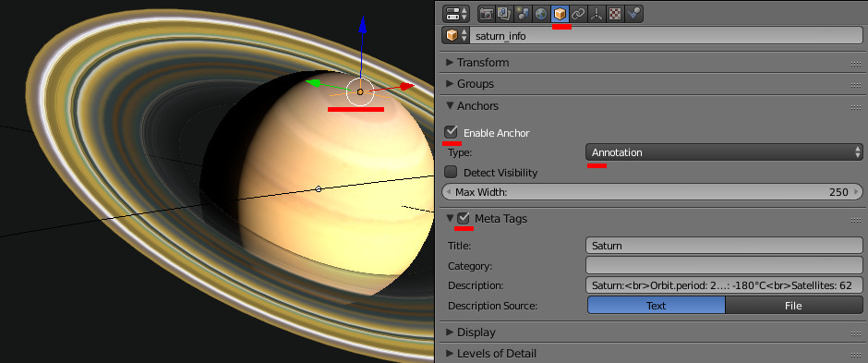Open the Render Layers properties tab
This screenshot has height=363, width=868.
pos(504,14)
